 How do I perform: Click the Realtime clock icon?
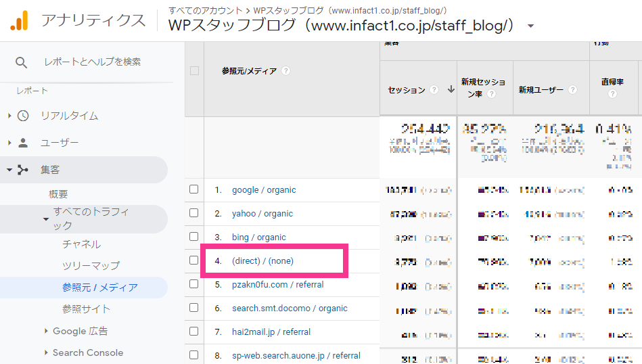[23, 116]
